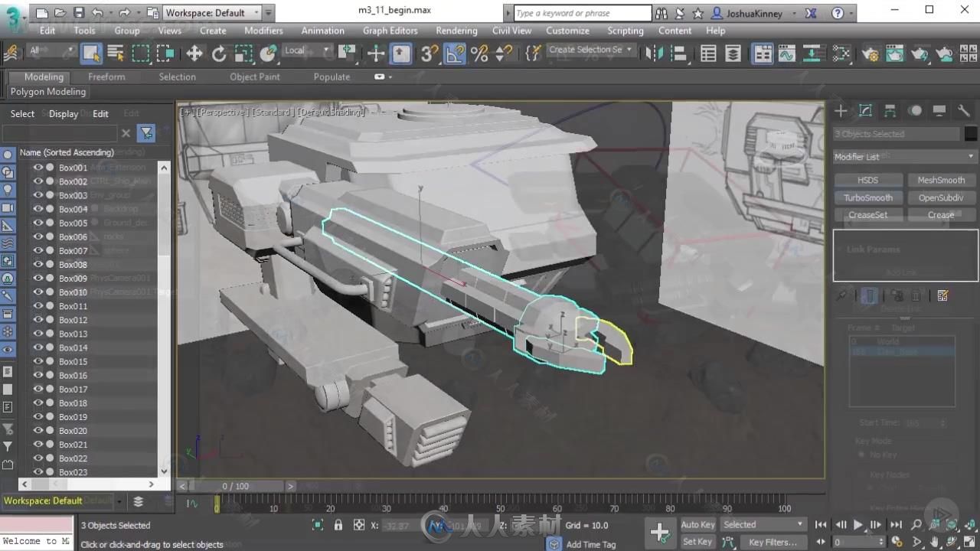This screenshot has height=551, width=980.
Task: Apply the TurboSmooth modifier button
Action: pos(867,197)
